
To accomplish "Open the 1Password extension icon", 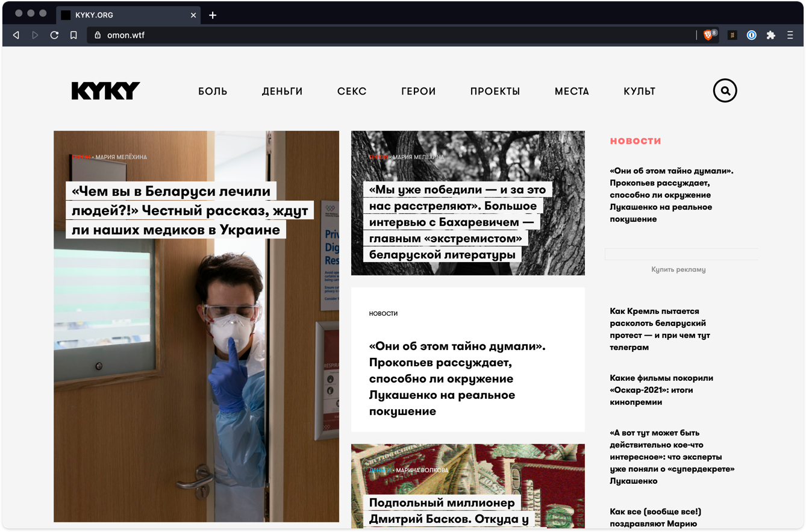I will (x=751, y=36).
